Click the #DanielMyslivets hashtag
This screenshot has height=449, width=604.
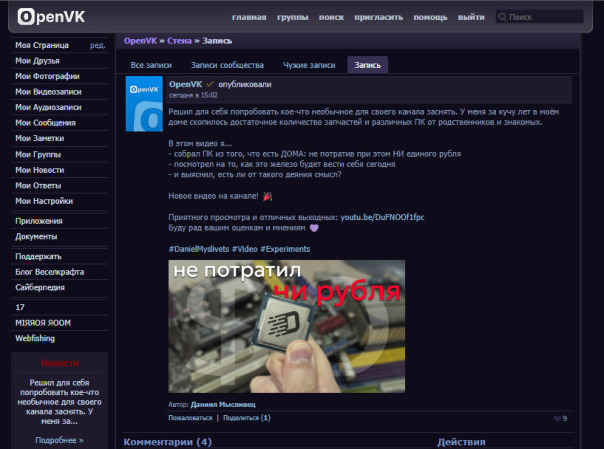coord(198,248)
